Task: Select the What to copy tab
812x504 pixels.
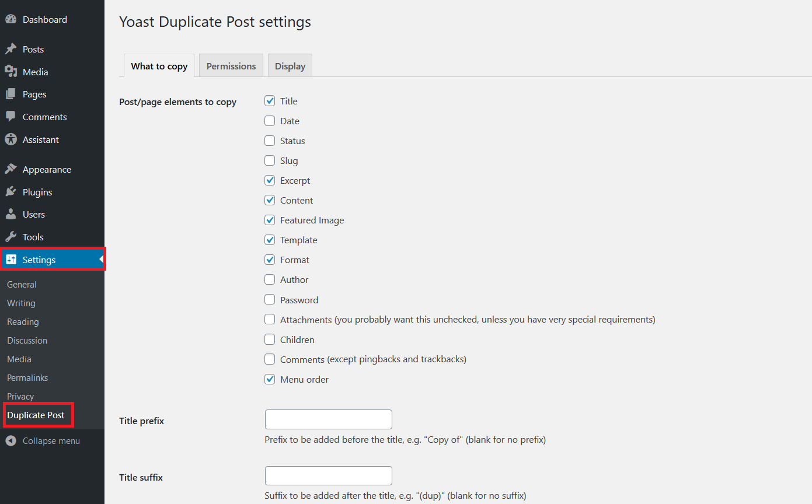Action: coord(159,66)
